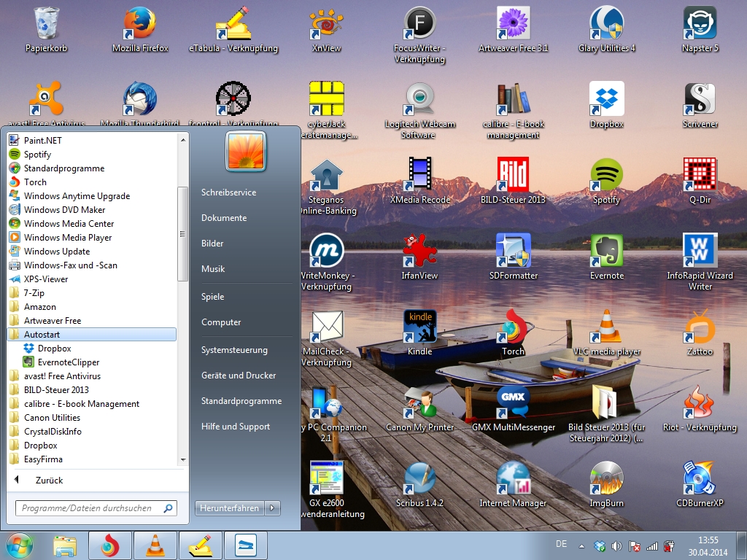747x560 pixels.
Task: Expand the EasyFirma folder
Action: 92,459
